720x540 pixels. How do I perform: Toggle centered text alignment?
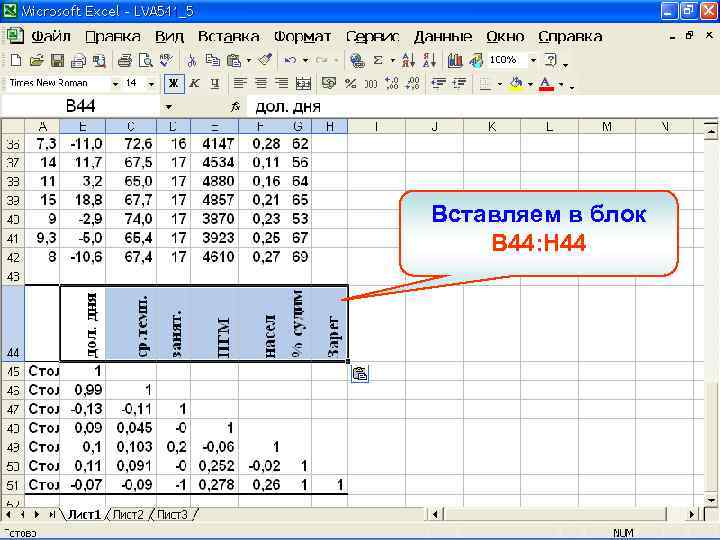coord(261,83)
